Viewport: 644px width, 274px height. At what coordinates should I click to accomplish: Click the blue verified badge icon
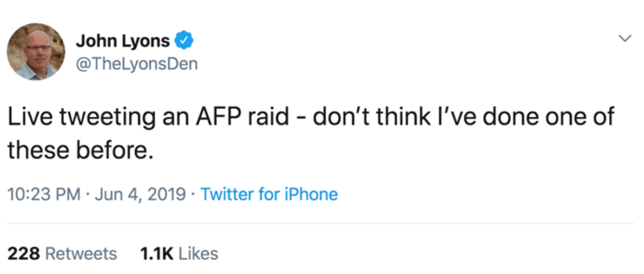[x=185, y=41]
